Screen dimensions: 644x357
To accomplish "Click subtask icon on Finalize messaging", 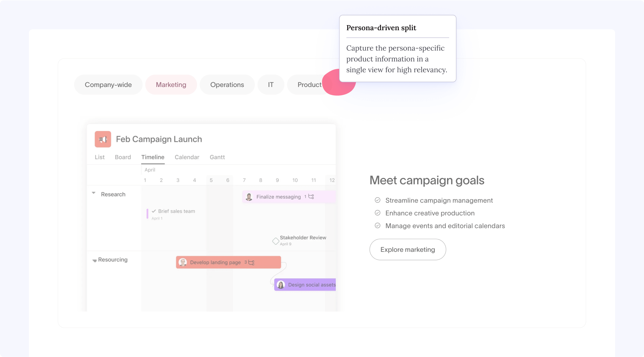I will [311, 197].
